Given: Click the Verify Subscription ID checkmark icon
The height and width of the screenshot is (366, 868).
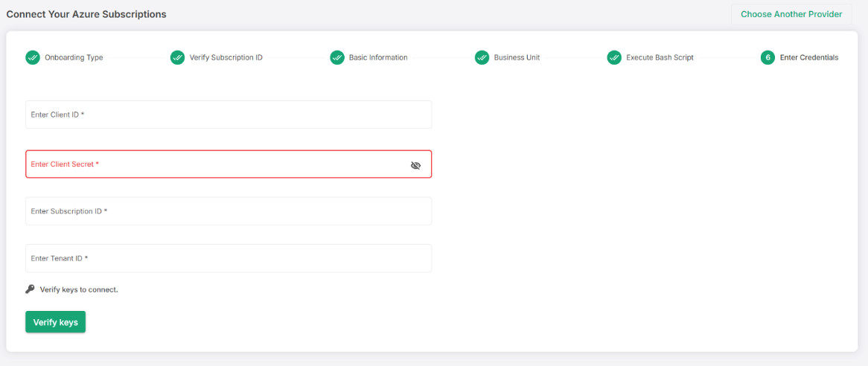Looking at the screenshot, I should 177,57.
